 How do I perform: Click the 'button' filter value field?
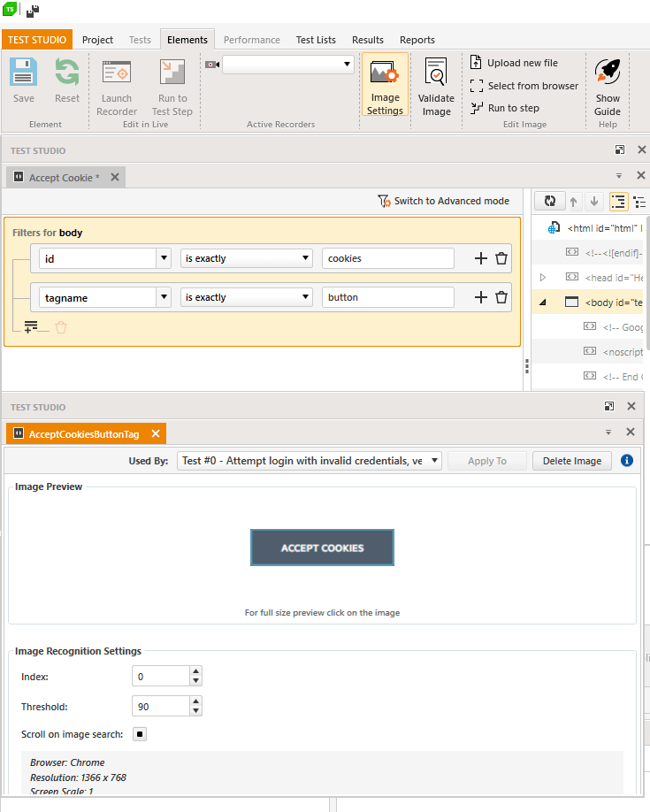coord(388,297)
